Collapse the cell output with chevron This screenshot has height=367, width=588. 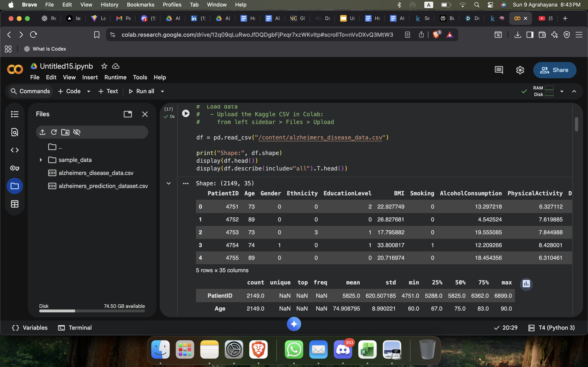(x=168, y=183)
